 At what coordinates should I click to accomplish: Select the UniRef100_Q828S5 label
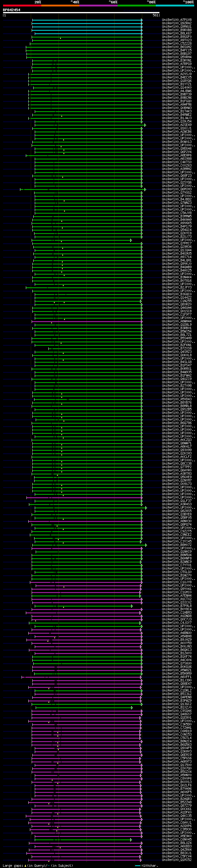click(177, 511)
